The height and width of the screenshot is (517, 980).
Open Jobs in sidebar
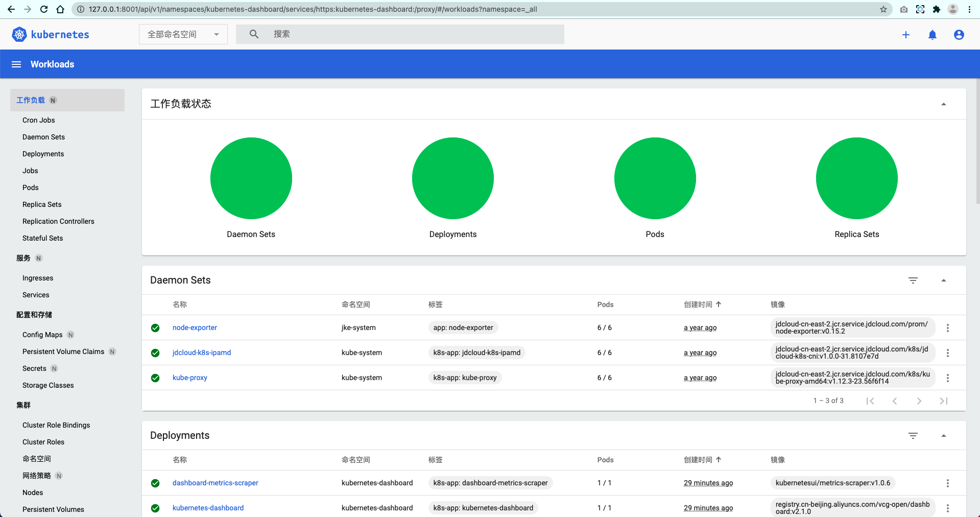30,171
